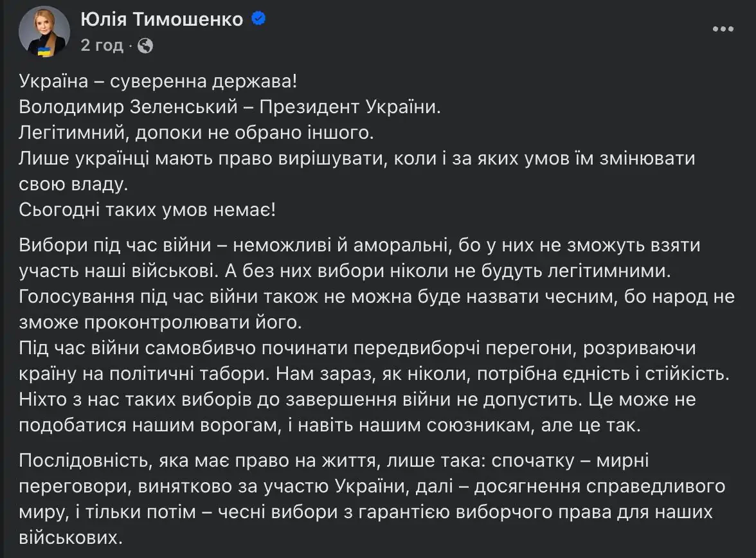Click the line "Легітимний, допоки не обрано іншого."

coord(196,132)
